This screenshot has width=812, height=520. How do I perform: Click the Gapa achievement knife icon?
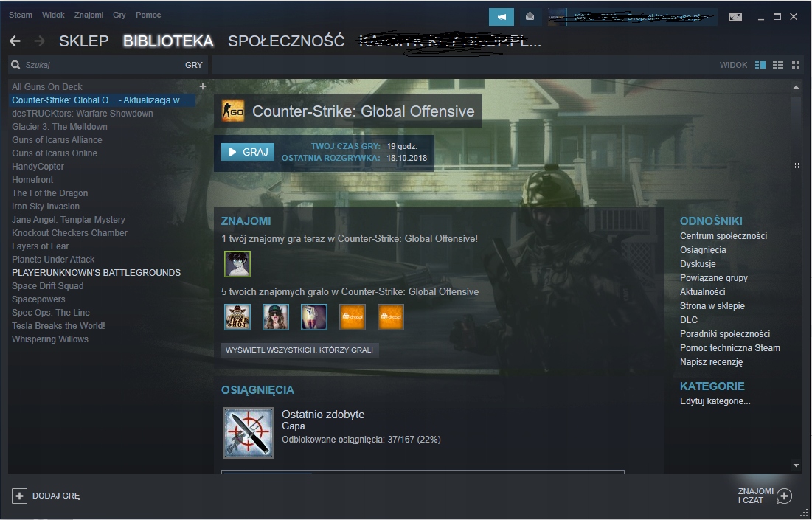click(249, 433)
